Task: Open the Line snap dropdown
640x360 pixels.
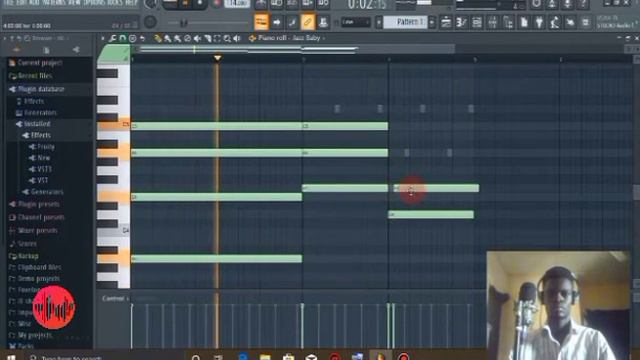Action: coord(356,22)
